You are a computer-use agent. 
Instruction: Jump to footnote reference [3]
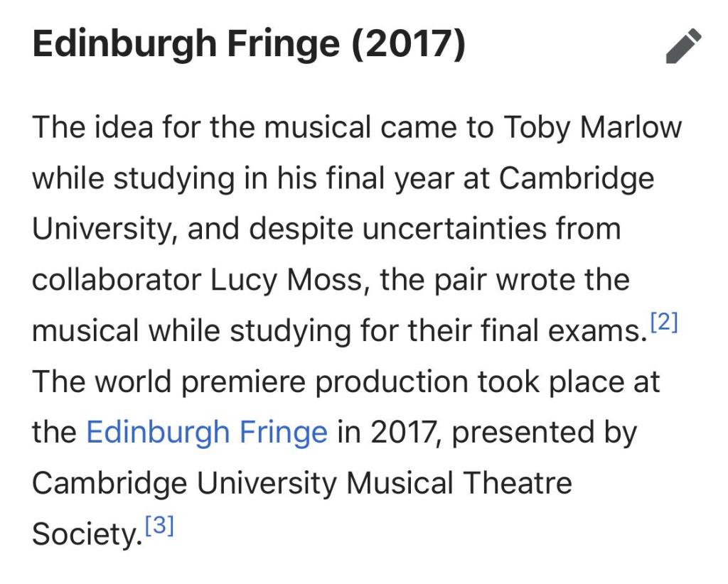click(159, 526)
